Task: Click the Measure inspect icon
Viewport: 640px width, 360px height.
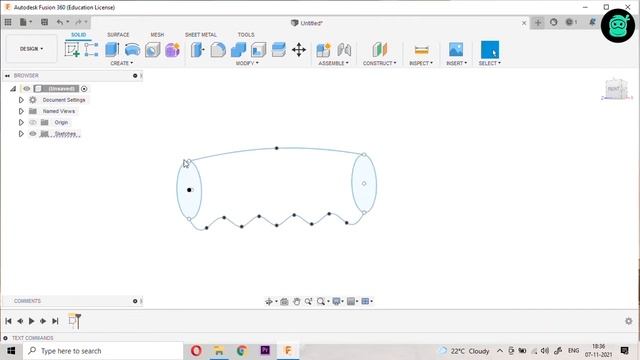Action: coord(421,50)
